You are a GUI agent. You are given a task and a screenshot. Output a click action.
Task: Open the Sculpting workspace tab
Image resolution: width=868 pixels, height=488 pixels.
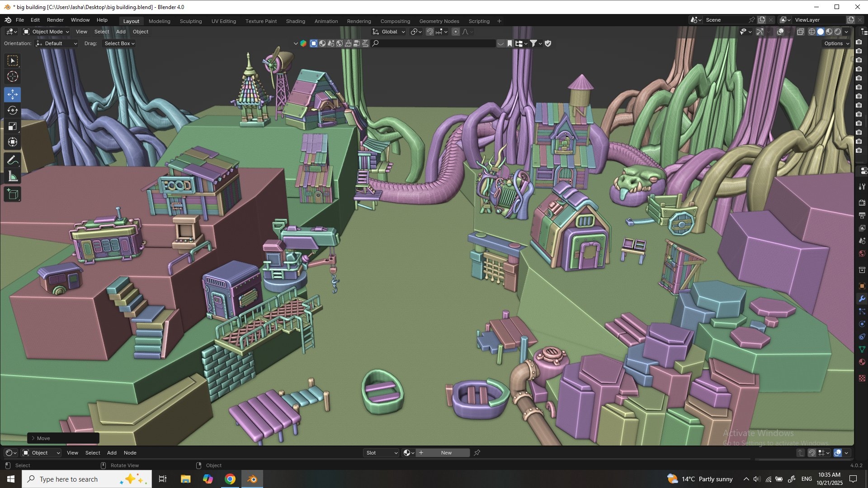[190, 21]
